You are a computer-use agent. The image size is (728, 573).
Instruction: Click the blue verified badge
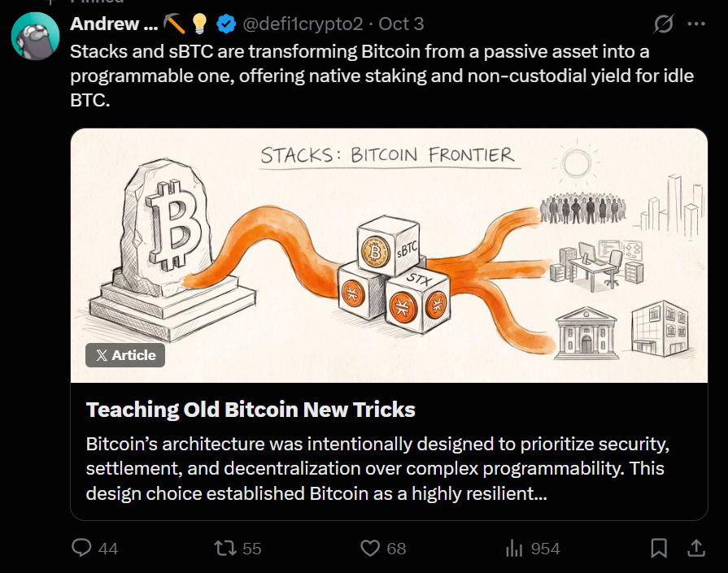coord(226,24)
